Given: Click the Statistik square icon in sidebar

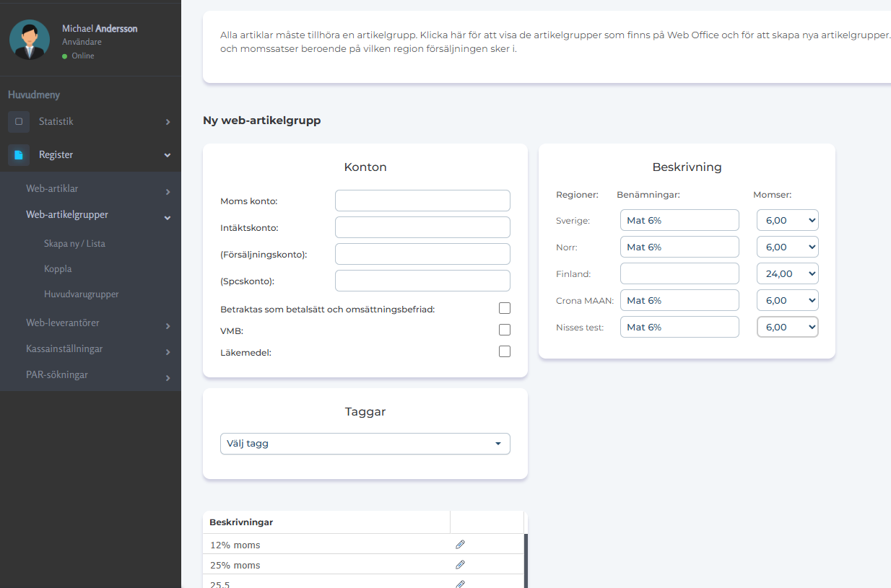Looking at the screenshot, I should click(x=19, y=122).
